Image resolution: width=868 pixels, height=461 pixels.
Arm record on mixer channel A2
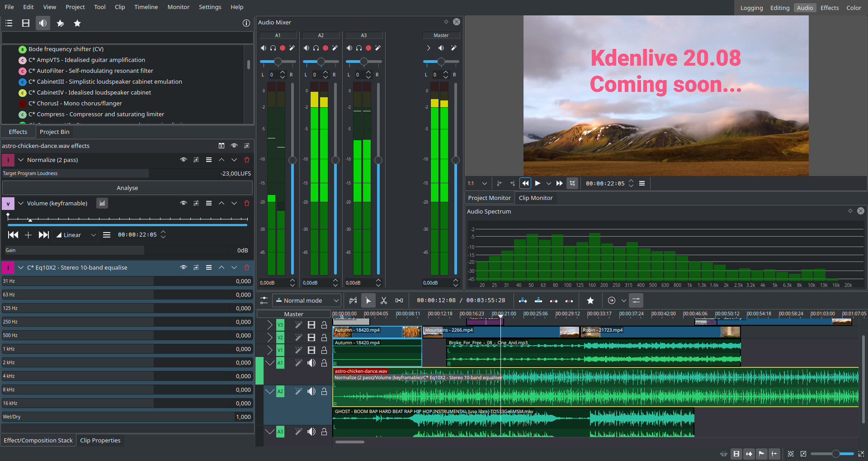pos(325,48)
